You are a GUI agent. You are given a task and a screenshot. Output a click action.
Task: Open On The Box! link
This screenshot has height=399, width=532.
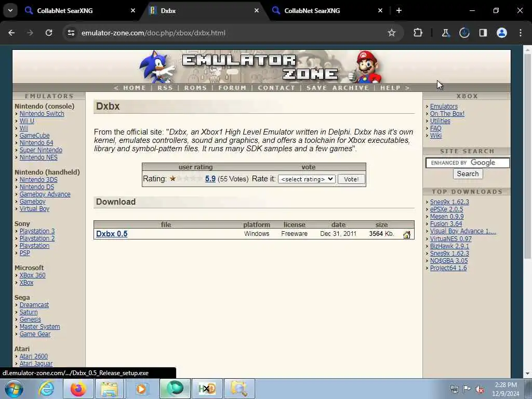pos(447,114)
